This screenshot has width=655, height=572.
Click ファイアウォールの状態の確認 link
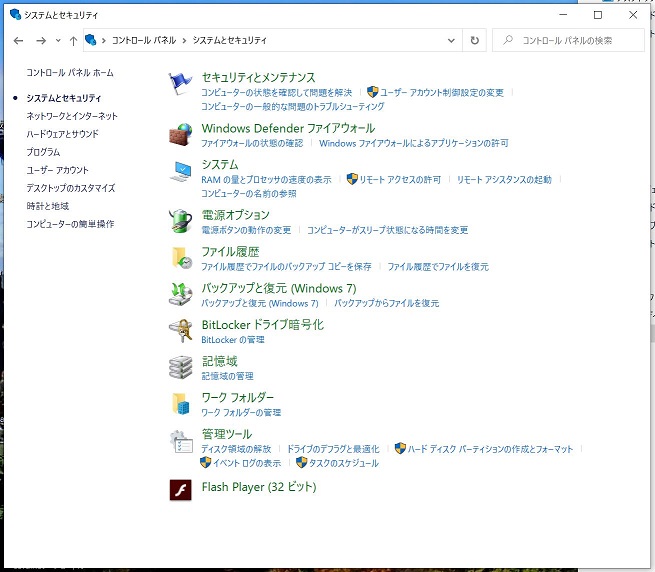[252, 143]
